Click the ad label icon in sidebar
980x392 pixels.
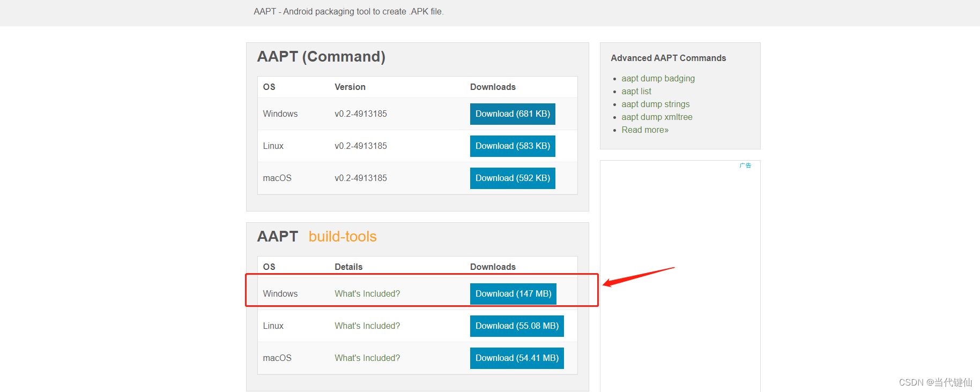(745, 165)
